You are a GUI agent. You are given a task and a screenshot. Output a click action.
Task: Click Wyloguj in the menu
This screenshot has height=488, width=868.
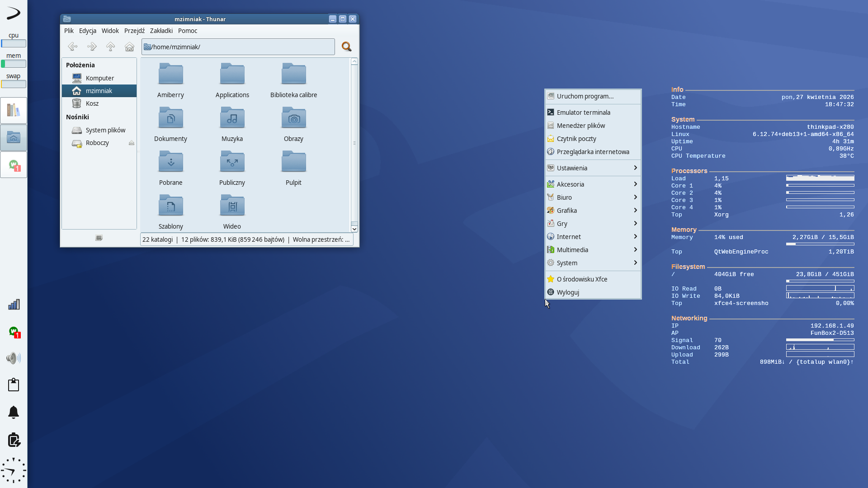[568, 292]
